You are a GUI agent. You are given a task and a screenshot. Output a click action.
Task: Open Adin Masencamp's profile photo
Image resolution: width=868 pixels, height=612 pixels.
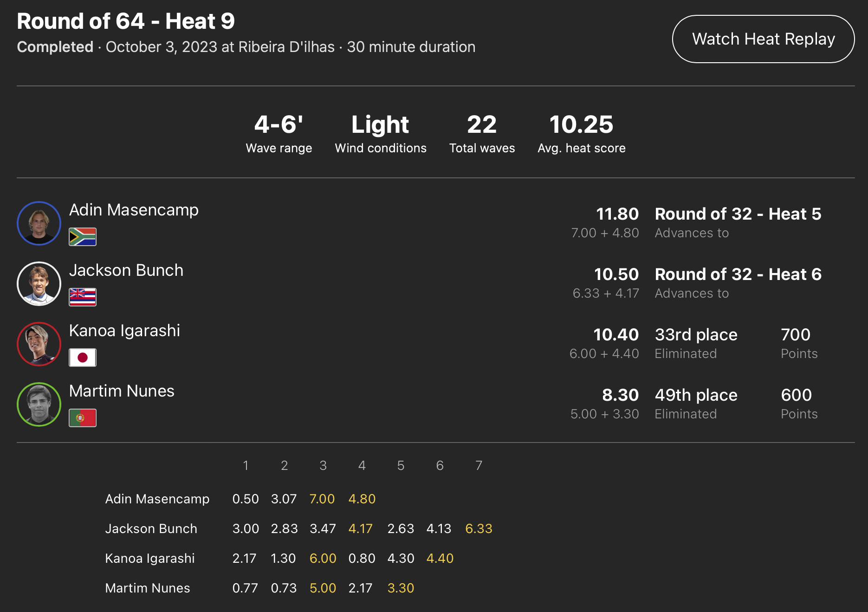coord(39,223)
